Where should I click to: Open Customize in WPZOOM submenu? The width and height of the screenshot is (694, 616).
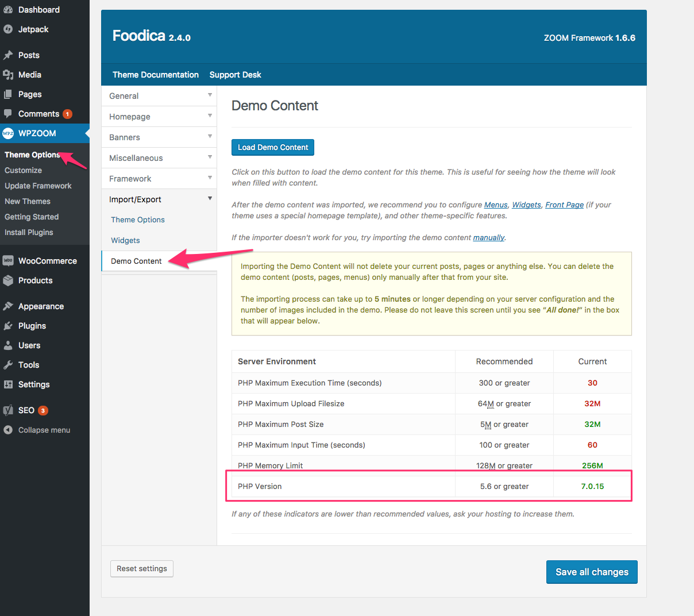[x=23, y=170]
